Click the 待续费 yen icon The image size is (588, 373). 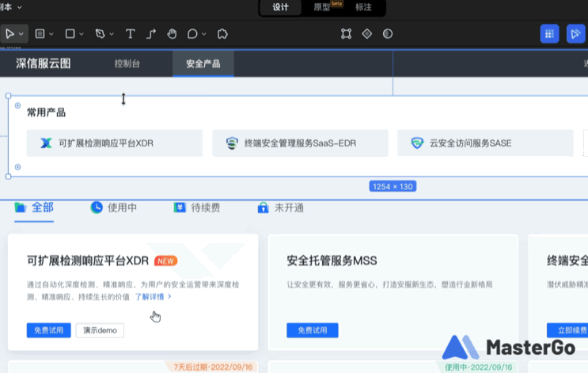coord(180,207)
